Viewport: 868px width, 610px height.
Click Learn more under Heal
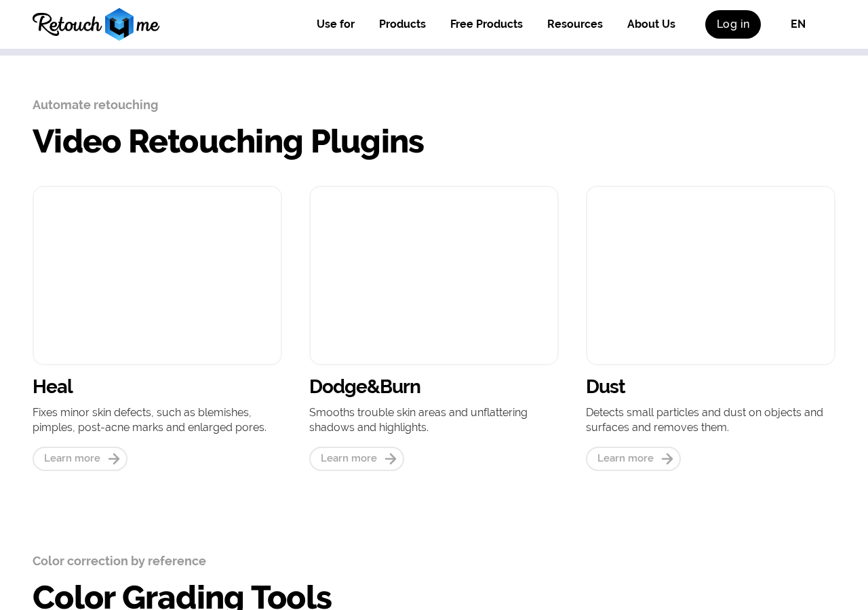(80, 459)
